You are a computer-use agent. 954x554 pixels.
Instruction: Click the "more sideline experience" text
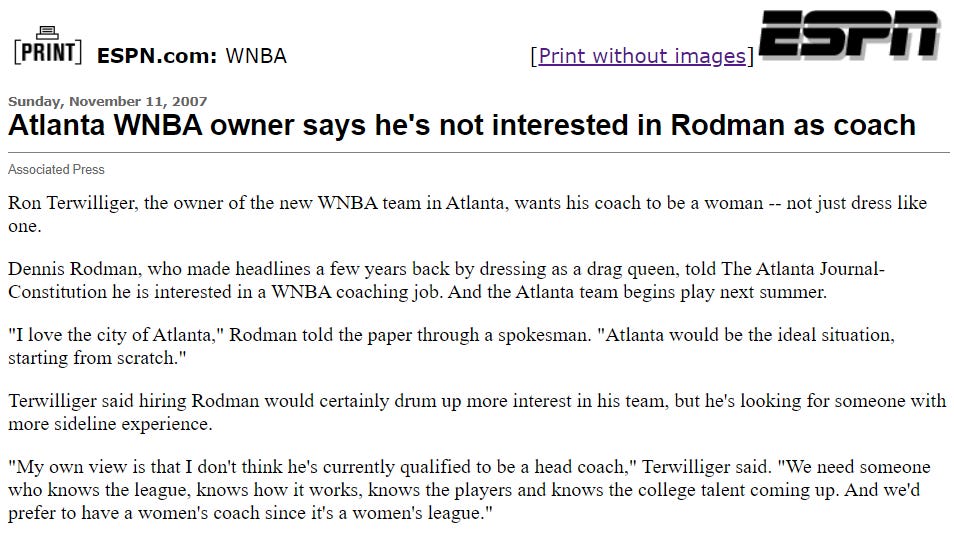(x=108, y=424)
